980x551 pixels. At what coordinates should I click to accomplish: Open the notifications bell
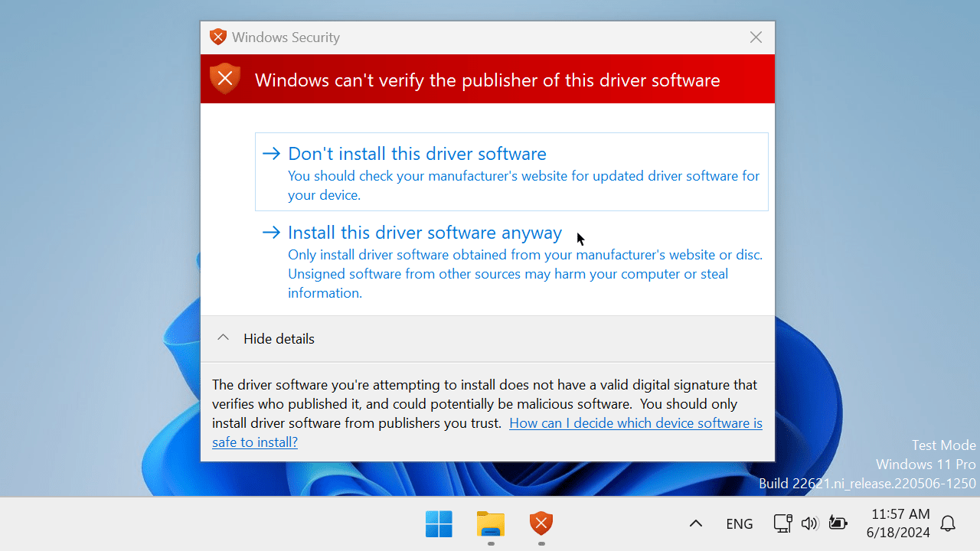coord(948,524)
